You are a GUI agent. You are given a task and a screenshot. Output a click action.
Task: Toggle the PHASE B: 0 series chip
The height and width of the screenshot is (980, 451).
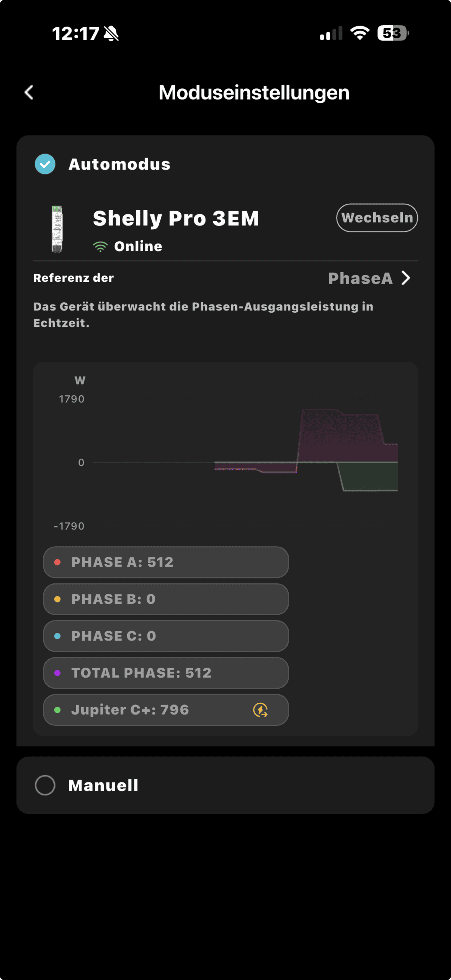pyautogui.click(x=165, y=599)
